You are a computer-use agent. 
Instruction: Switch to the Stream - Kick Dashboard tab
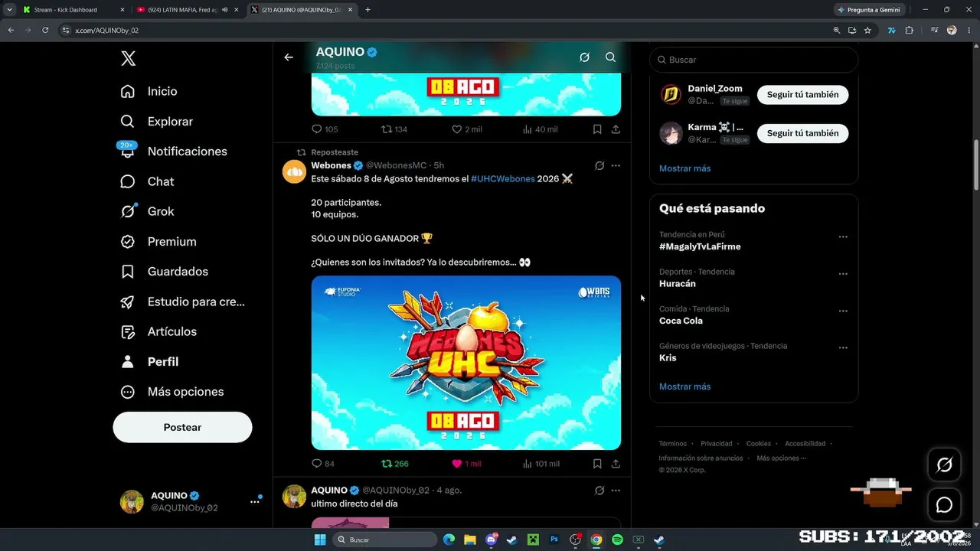(x=73, y=10)
